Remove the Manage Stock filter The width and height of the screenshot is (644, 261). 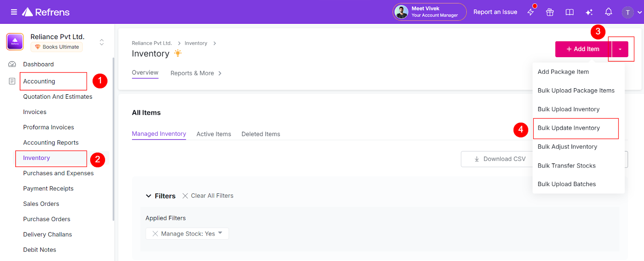tap(155, 234)
